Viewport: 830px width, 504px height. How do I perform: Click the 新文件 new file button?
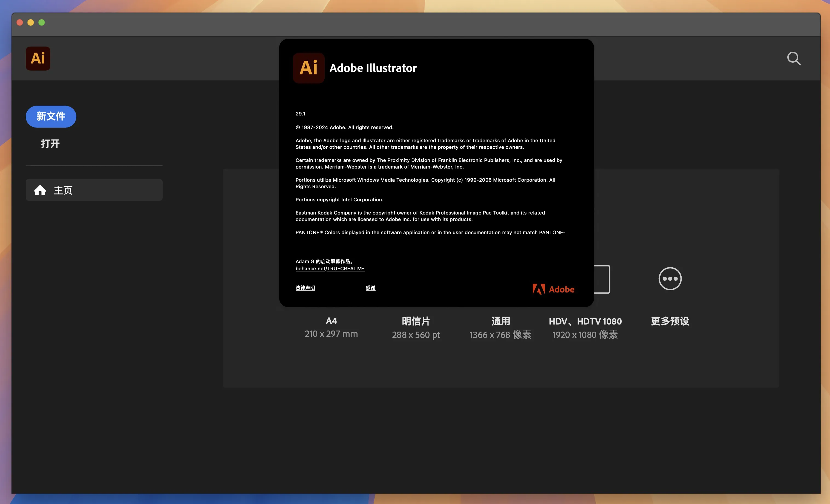pos(51,117)
